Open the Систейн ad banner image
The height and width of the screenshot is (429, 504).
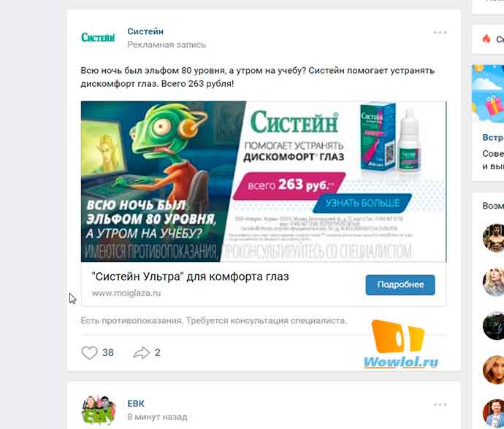click(264, 182)
